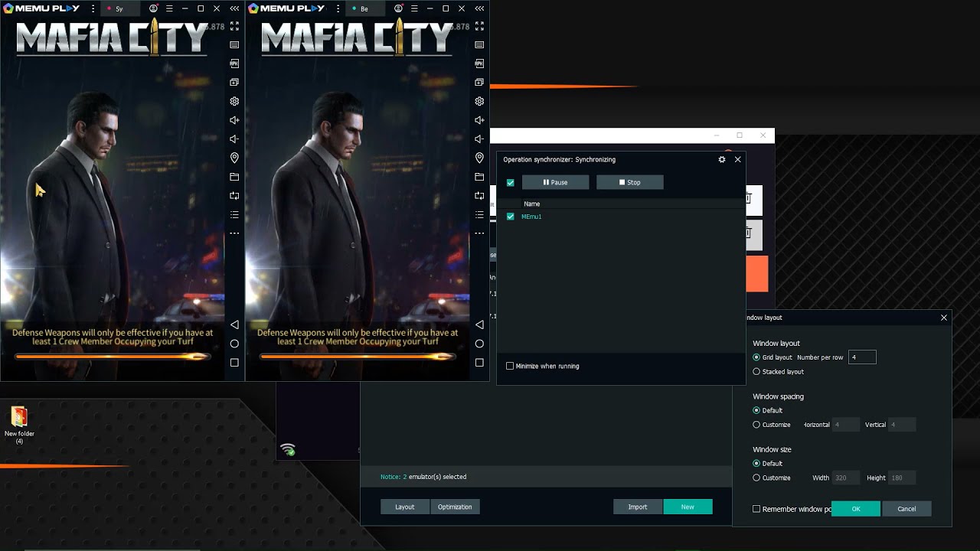Enter fullscreen in the Be emulator window
This screenshot has height=551, width=980.
[x=479, y=26]
